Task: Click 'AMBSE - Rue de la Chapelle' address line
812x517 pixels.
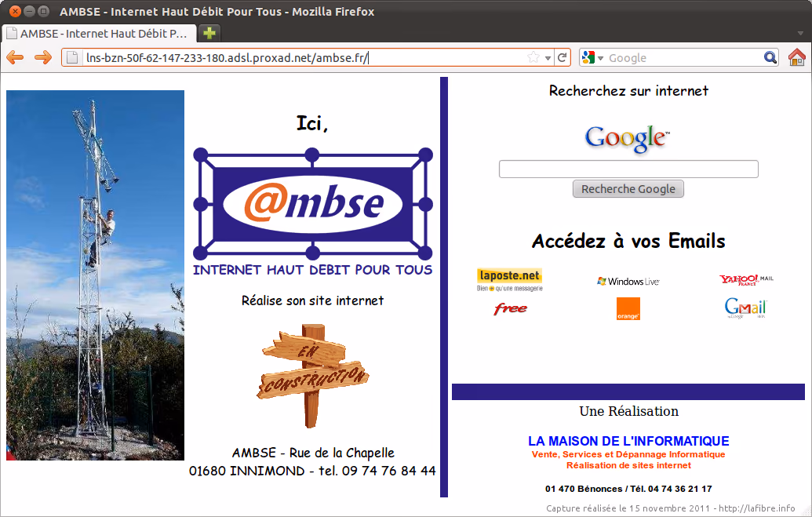Action: click(313, 453)
